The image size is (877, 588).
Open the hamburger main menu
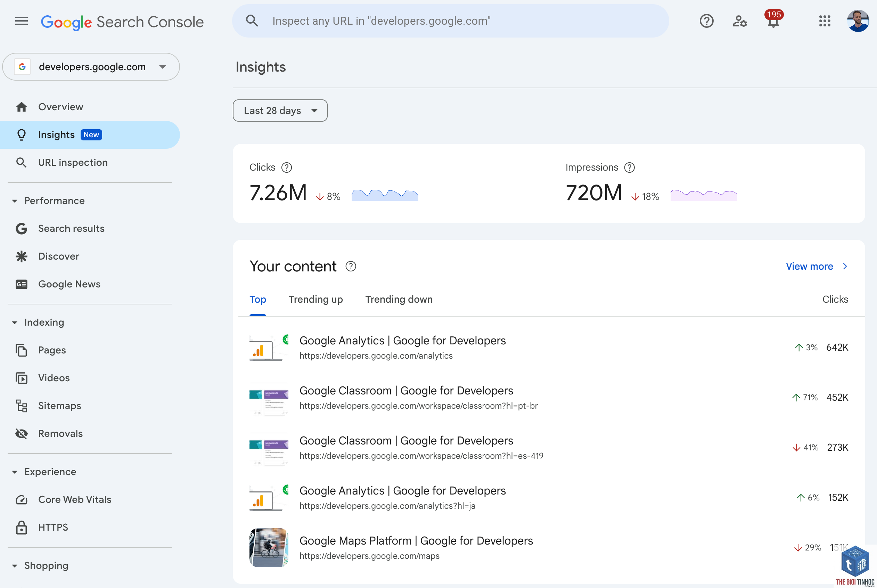click(x=22, y=21)
